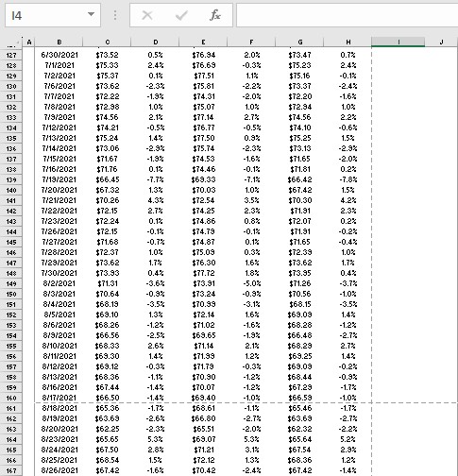Click cell showing $77.50

(x=203, y=138)
